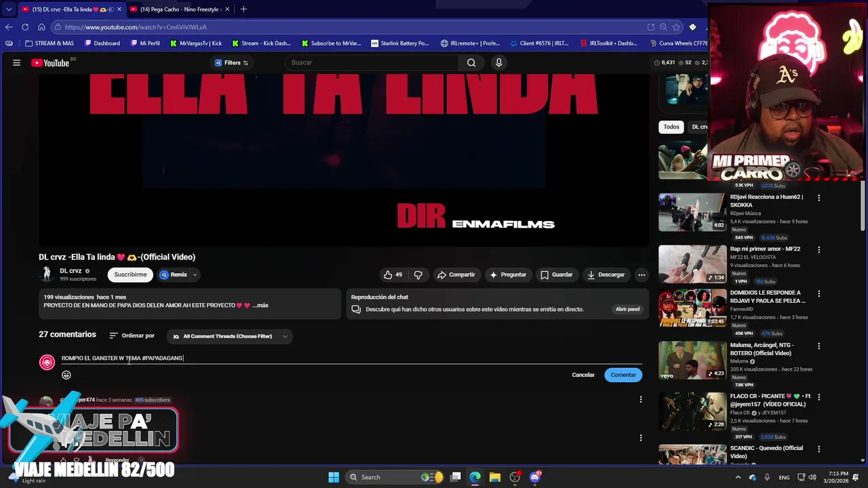
Task: Open File Explorer from the taskbar
Action: 494,477
